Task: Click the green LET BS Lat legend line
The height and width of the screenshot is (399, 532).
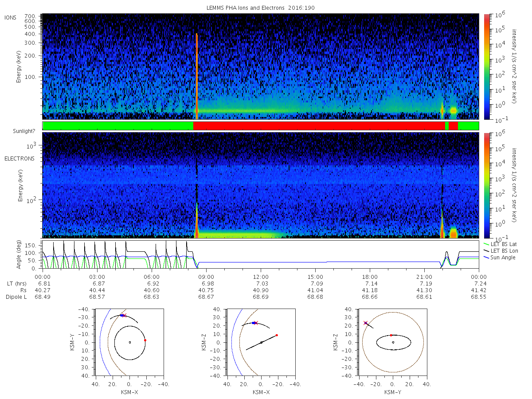Action: click(486, 244)
